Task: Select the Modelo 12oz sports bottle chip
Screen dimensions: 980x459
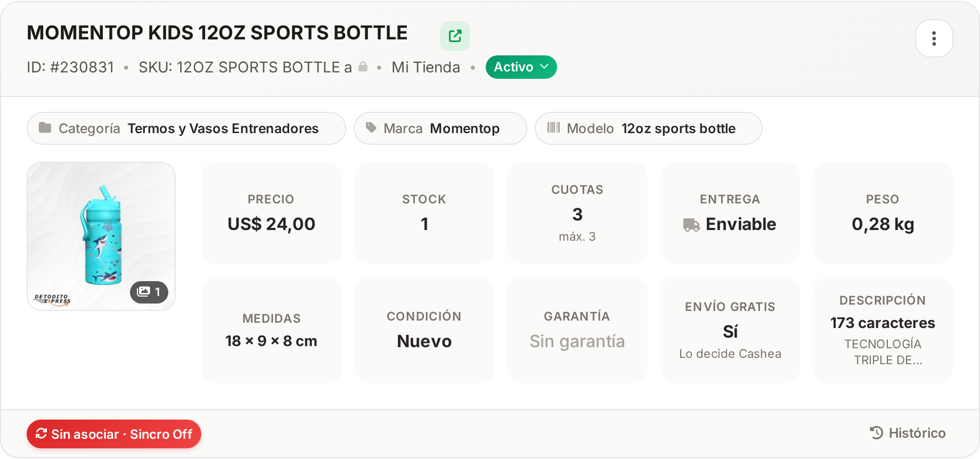Action: click(x=649, y=128)
